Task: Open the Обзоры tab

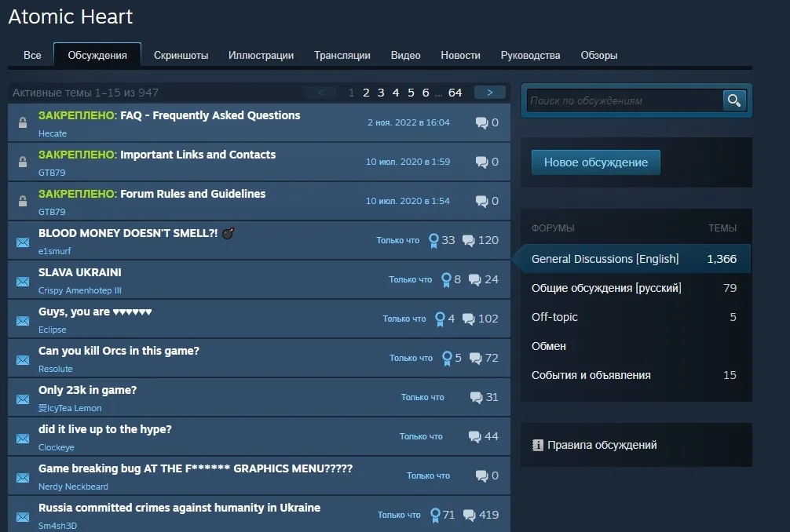Action: pyautogui.click(x=599, y=56)
